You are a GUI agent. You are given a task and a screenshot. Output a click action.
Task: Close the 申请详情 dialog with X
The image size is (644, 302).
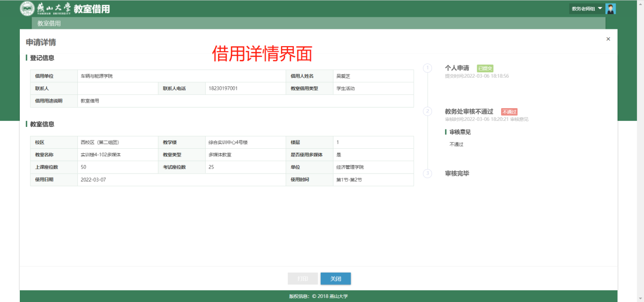(x=608, y=39)
